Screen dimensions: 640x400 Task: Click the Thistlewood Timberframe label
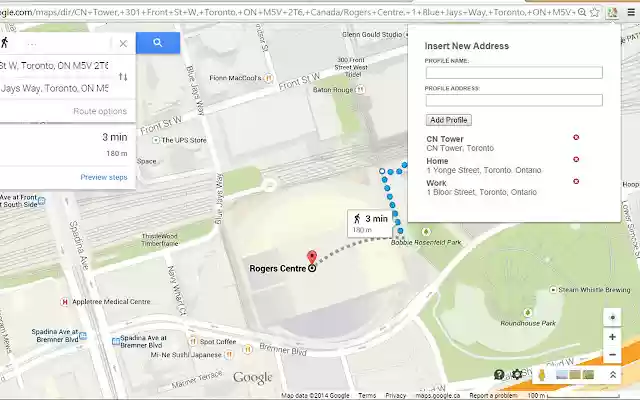tap(160, 240)
